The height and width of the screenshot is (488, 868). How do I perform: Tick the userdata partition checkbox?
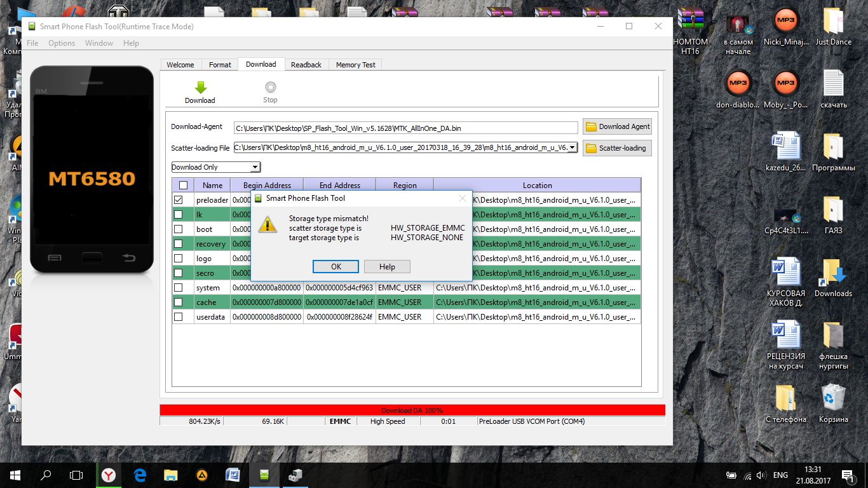(x=179, y=317)
